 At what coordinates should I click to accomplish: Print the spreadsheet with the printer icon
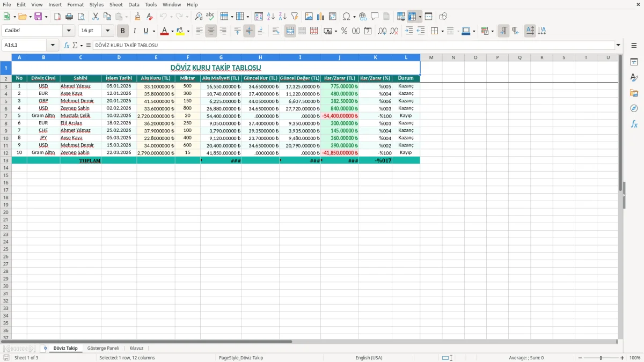tap(69, 17)
